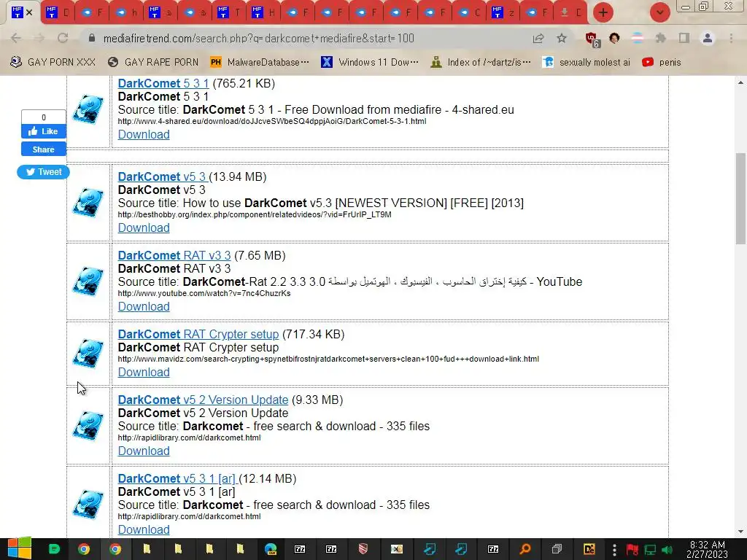Screen dimensions: 747x560
Task: Click the share page icon in address bar
Action: tap(538, 38)
